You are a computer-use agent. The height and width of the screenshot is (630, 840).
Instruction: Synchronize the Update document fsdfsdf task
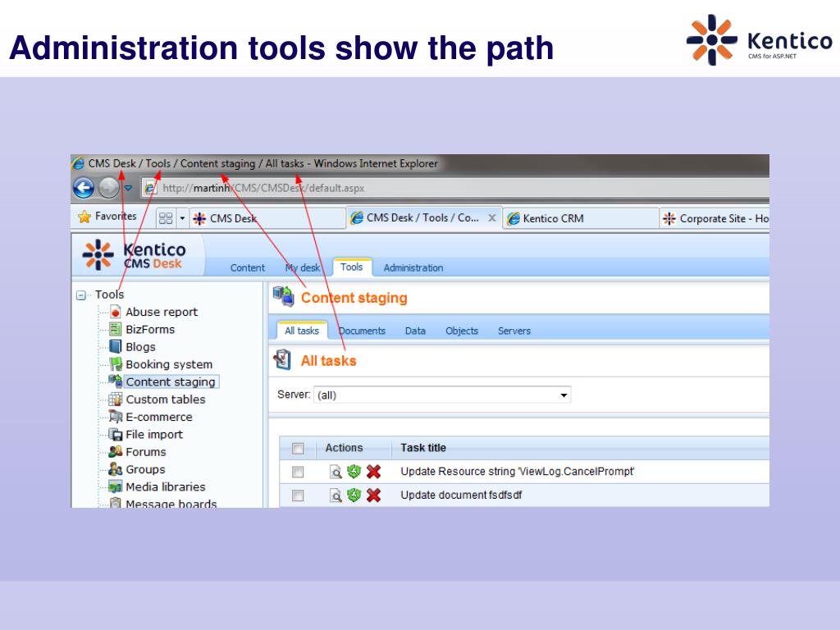point(354,495)
